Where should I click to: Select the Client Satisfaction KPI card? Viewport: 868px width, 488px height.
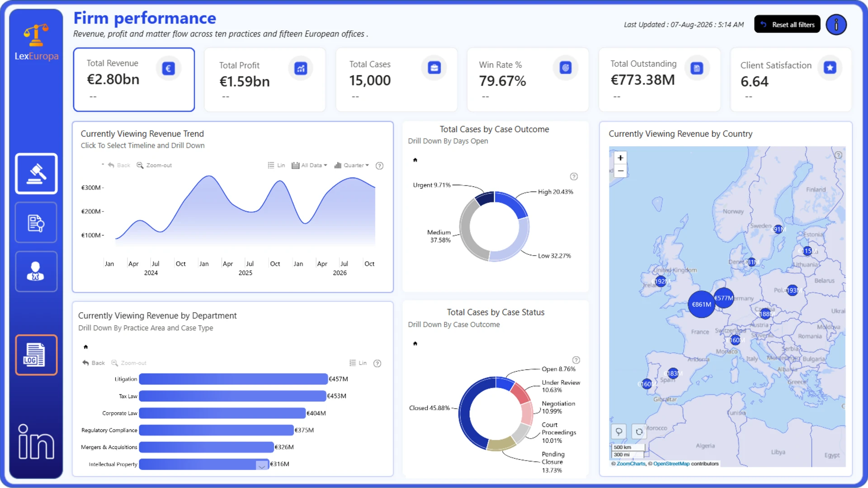791,80
